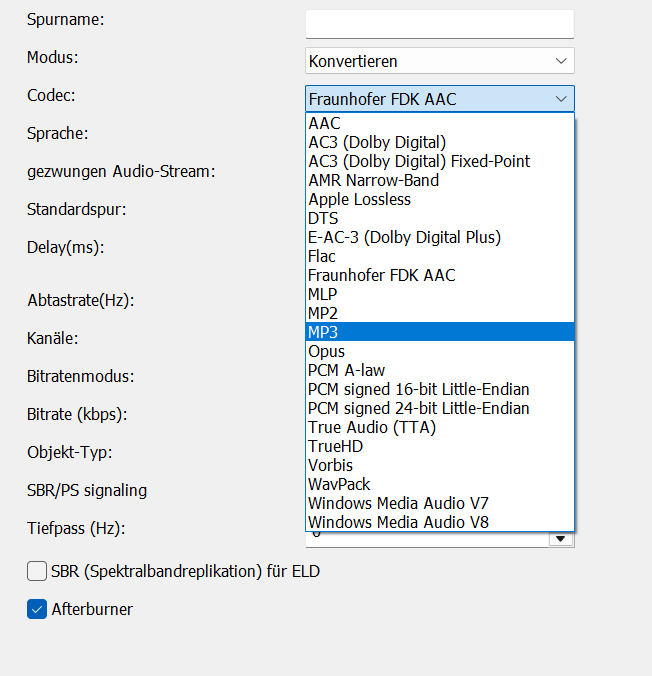Uncheck the Afterburner checkbox

[x=37, y=609]
